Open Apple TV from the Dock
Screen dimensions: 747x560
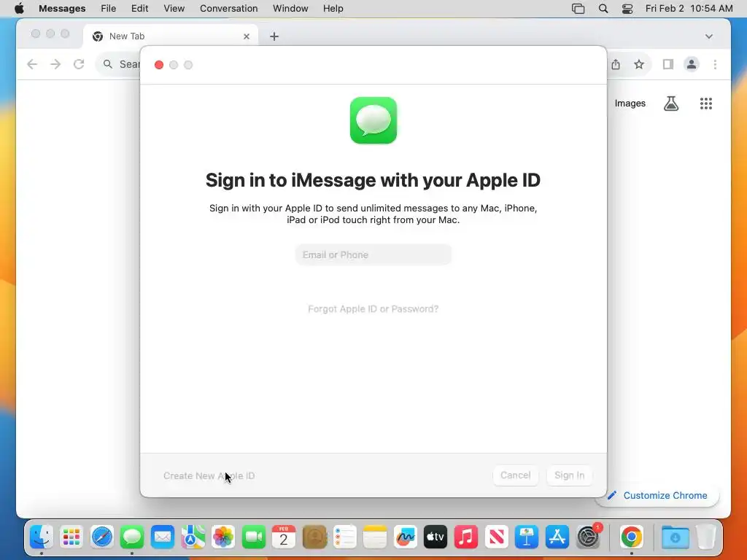pyautogui.click(x=436, y=537)
